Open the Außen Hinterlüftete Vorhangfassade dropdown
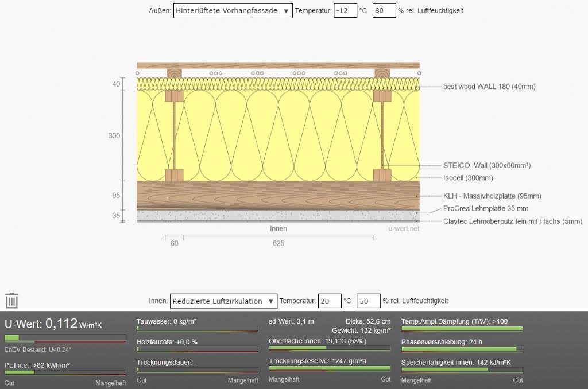This screenshot has height=389, width=588. (x=233, y=11)
